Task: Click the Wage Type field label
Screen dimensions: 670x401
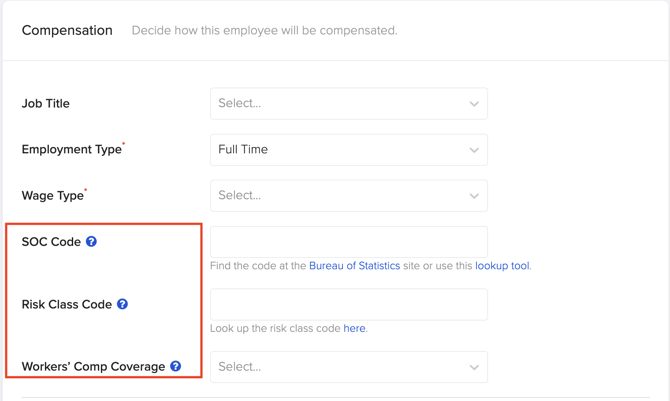Action: click(x=53, y=195)
